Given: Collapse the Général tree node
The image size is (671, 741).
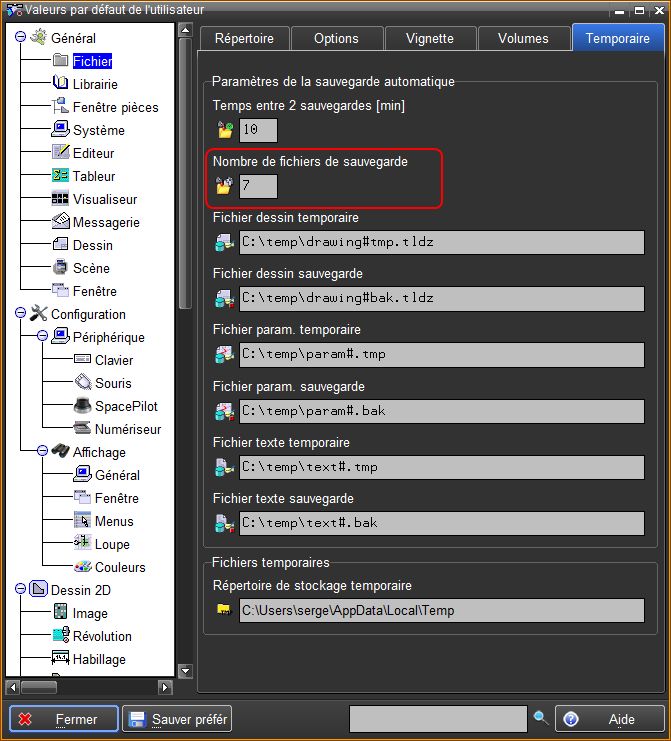Looking at the screenshot, I should pyautogui.click(x=20, y=38).
